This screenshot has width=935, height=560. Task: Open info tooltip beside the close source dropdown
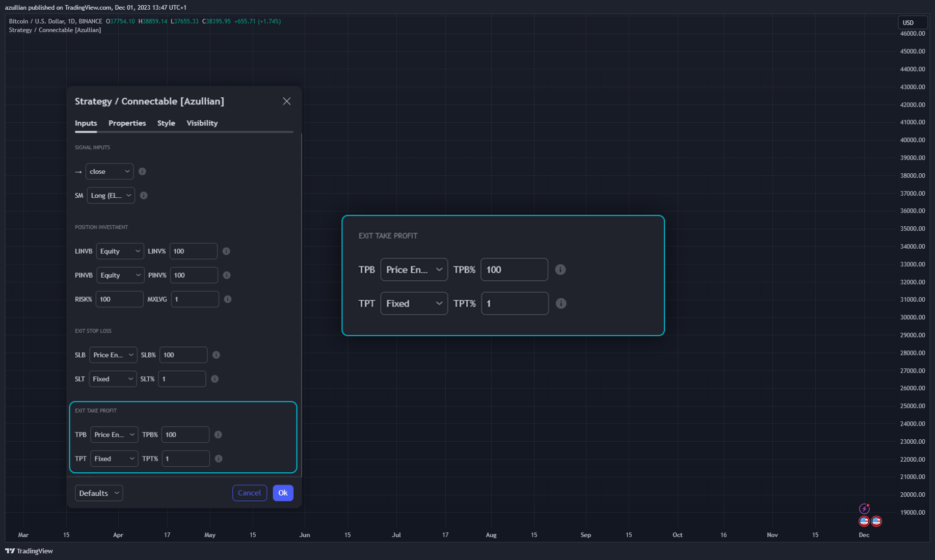tap(142, 171)
